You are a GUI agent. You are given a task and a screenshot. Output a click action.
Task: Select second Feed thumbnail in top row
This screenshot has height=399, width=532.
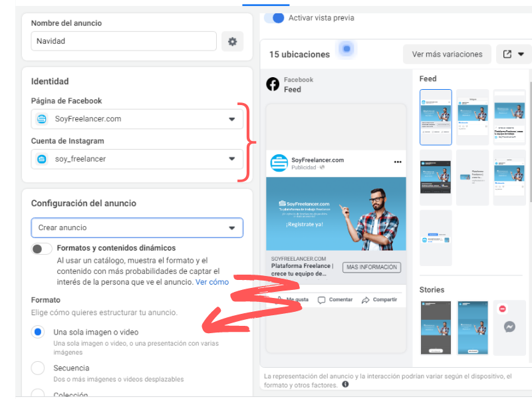coord(473,117)
